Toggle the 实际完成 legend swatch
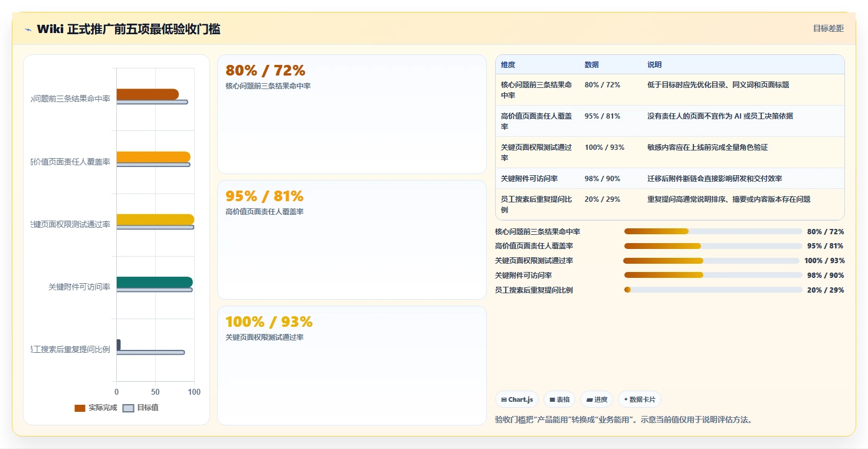This screenshot has width=868, height=449. click(80, 408)
